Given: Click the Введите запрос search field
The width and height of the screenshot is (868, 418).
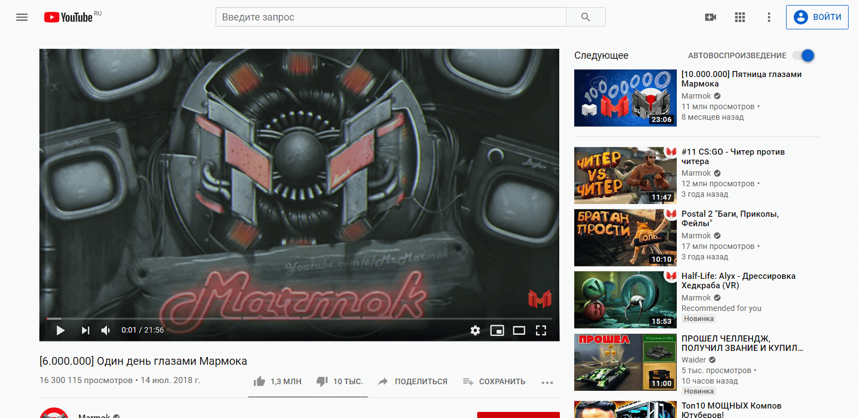Looking at the screenshot, I should (390, 17).
